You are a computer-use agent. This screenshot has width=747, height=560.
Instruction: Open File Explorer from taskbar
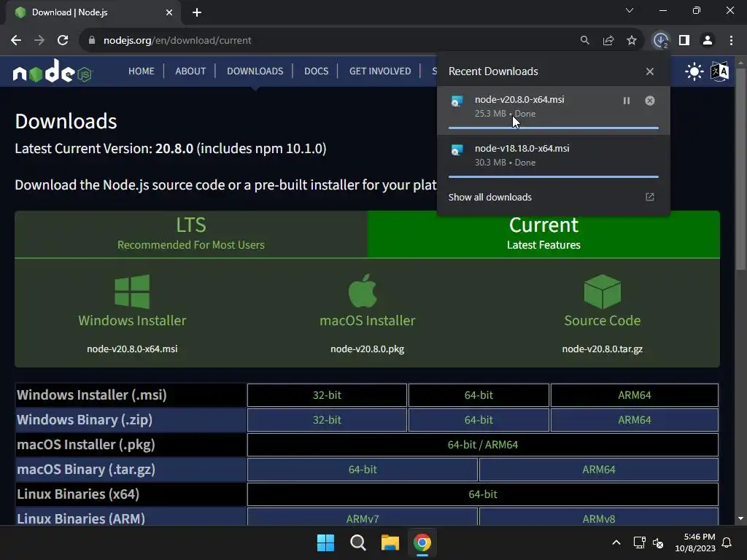pos(390,542)
